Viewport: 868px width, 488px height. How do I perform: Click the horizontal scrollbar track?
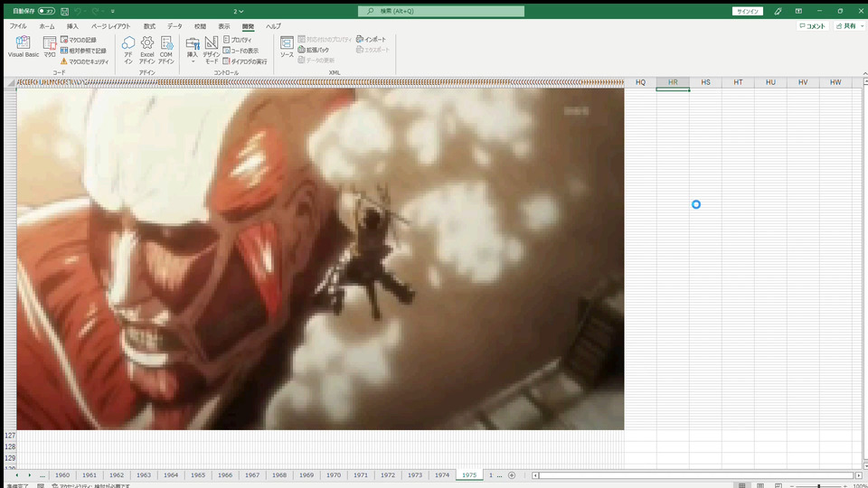click(696, 474)
